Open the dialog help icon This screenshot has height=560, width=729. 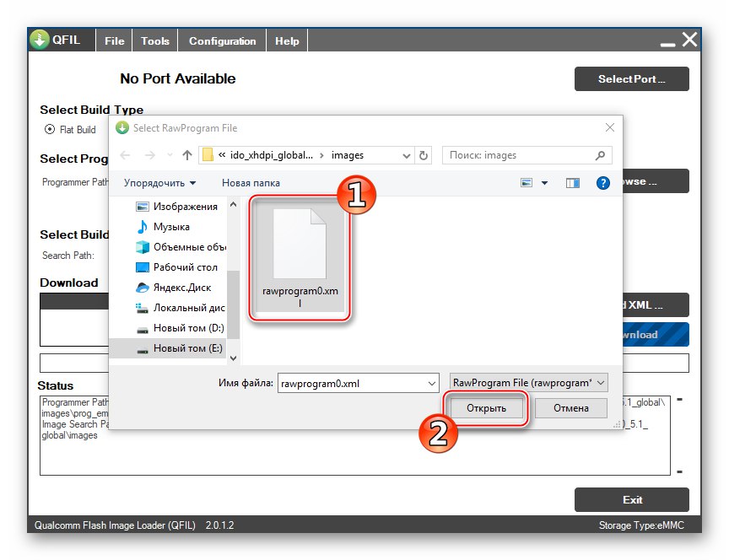pos(603,183)
